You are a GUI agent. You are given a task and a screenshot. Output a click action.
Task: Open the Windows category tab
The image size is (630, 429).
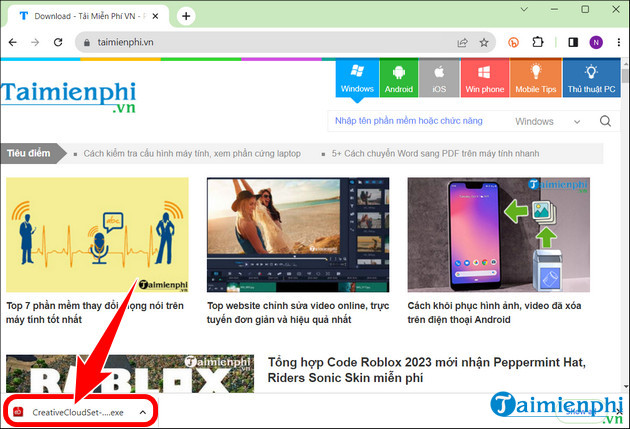coord(357,78)
